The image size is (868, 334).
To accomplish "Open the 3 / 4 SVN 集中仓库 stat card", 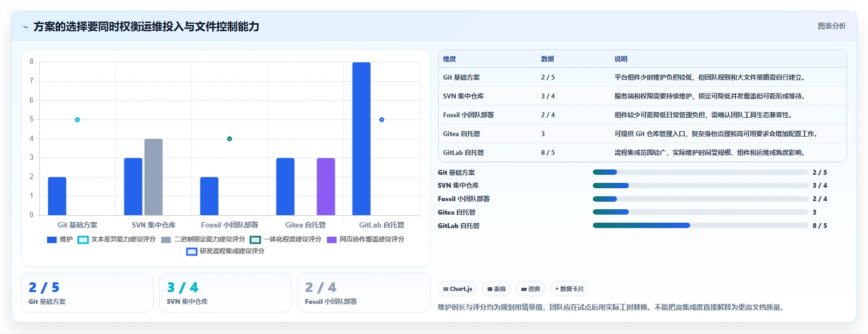I will (225, 293).
